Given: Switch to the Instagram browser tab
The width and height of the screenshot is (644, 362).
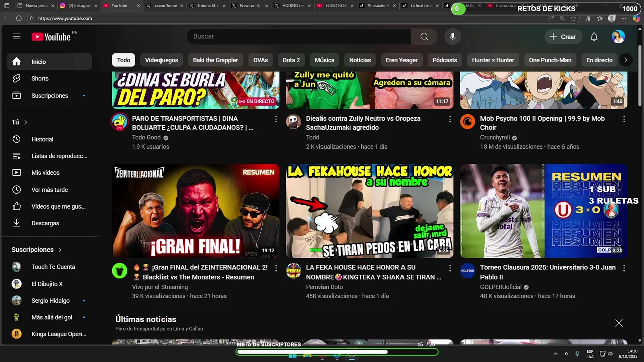Looking at the screenshot, I should (77, 6).
